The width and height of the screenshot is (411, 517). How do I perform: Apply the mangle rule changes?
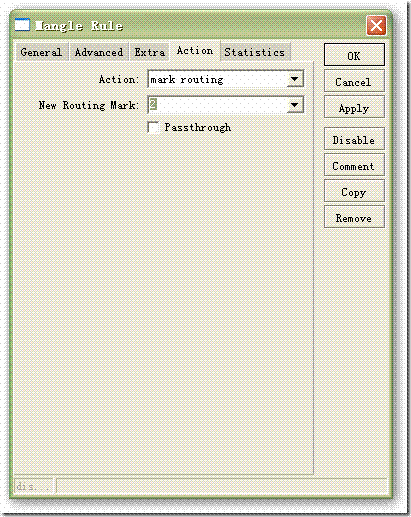(x=354, y=107)
